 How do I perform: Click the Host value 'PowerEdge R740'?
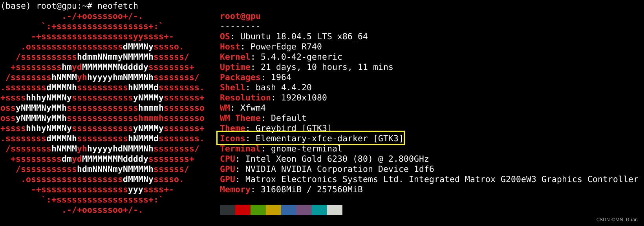tap(286, 47)
